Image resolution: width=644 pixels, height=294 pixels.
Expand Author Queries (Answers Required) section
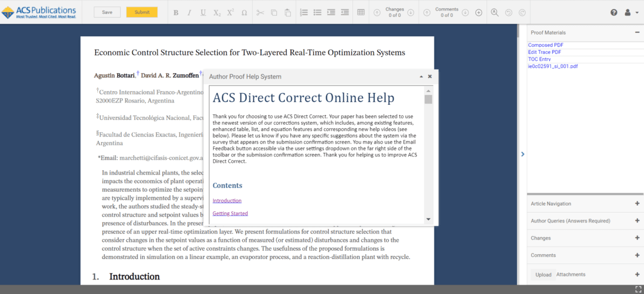coord(637,221)
